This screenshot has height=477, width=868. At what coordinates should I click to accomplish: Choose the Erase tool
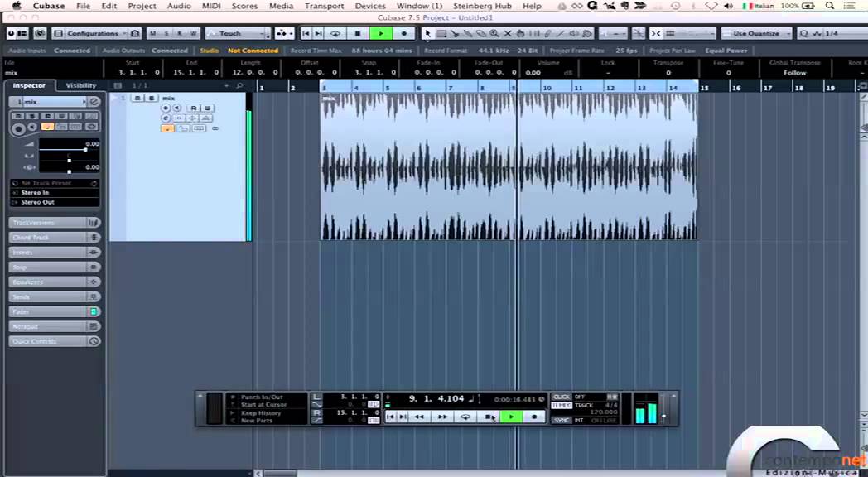(x=481, y=34)
